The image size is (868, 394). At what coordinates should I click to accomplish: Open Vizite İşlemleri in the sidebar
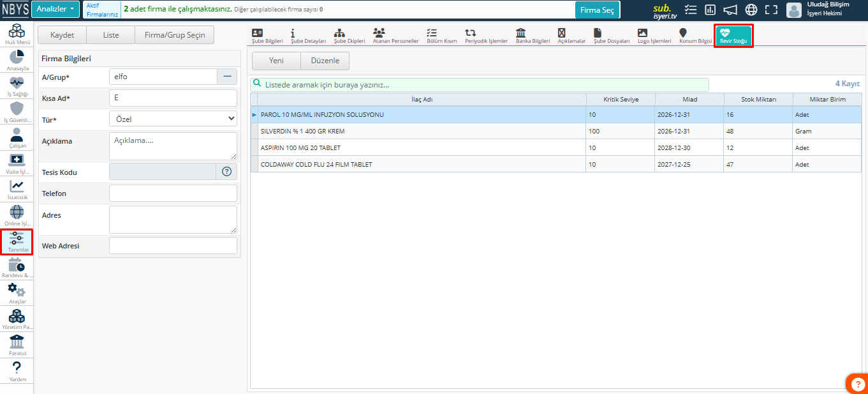click(17, 164)
